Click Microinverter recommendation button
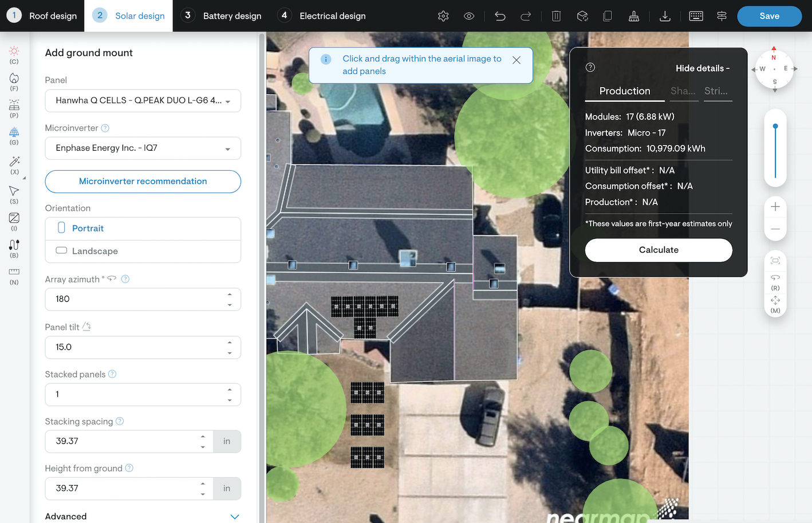Screen dimensions: 812x523 pos(143,182)
